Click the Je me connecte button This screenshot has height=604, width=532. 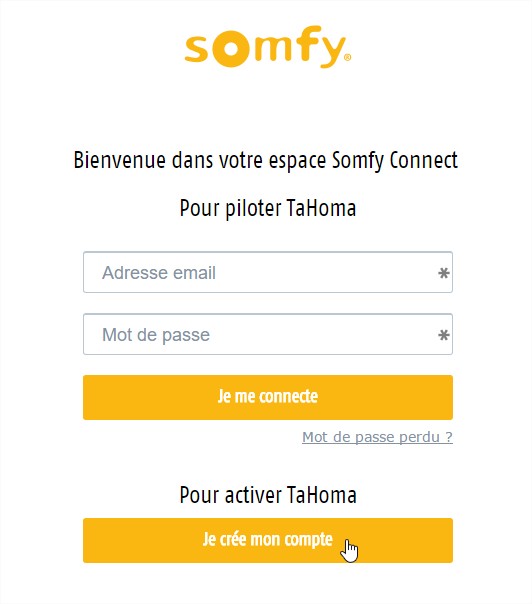[x=268, y=397]
